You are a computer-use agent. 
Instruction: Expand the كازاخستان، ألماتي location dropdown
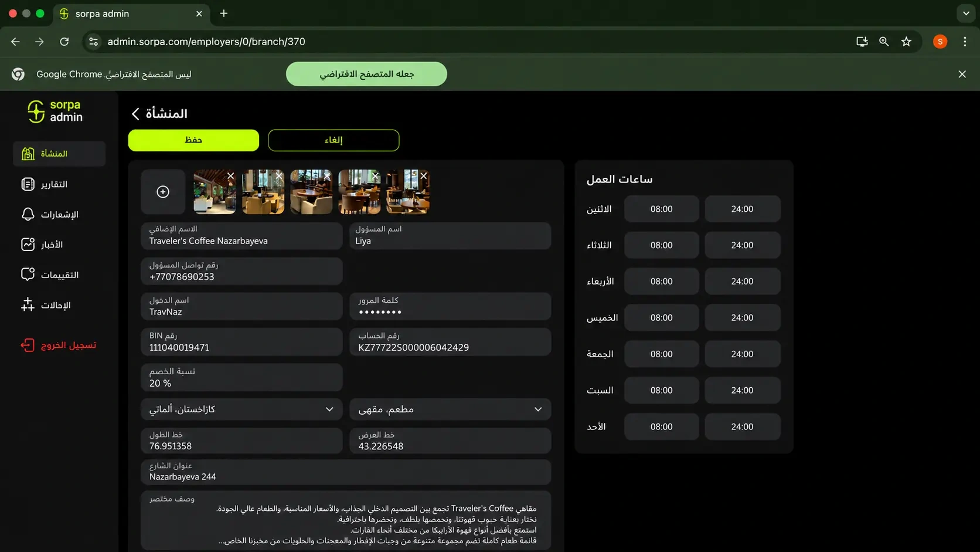[241, 409]
